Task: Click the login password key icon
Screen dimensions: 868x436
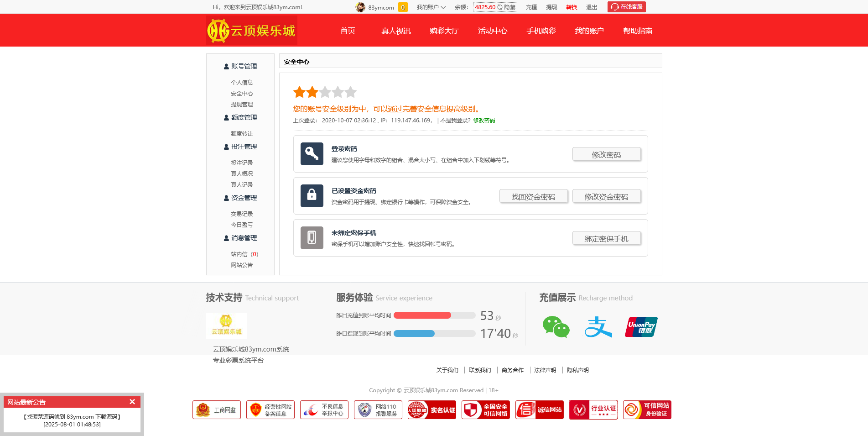Action: coord(312,154)
